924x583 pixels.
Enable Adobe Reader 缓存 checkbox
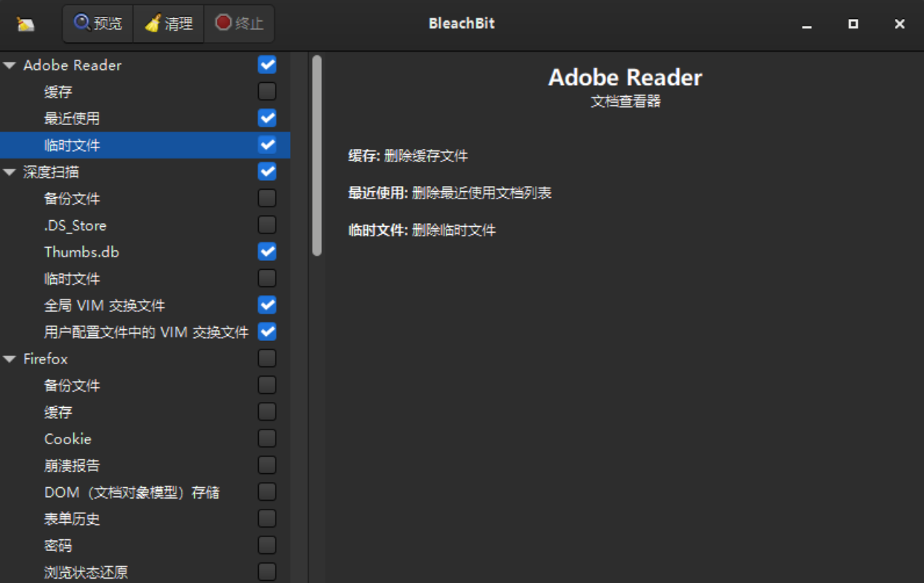tap(267, 92)
